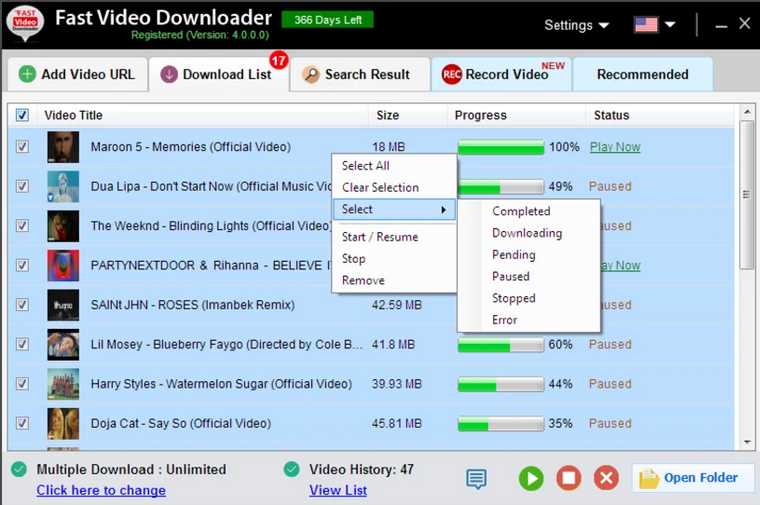Choose Stop in context menu
This screenshot has width=760, height=505.
394,259
